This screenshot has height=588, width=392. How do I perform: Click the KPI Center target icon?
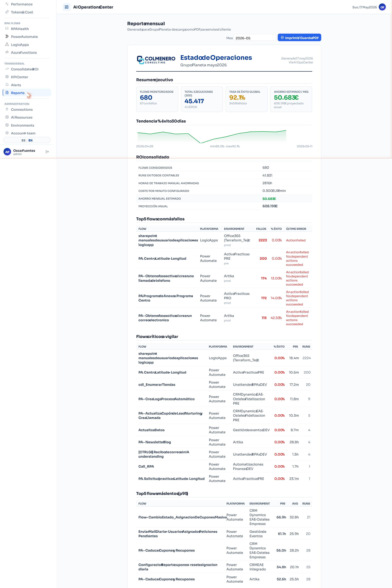click(7, 77)
